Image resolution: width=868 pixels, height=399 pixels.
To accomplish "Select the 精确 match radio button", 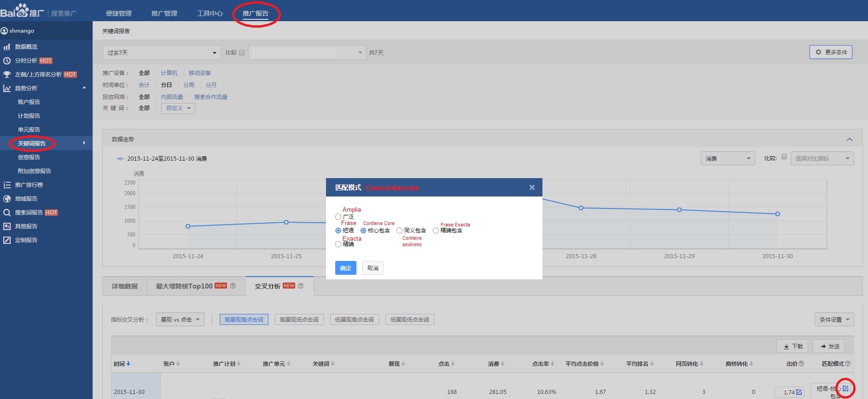I will 338,244.
